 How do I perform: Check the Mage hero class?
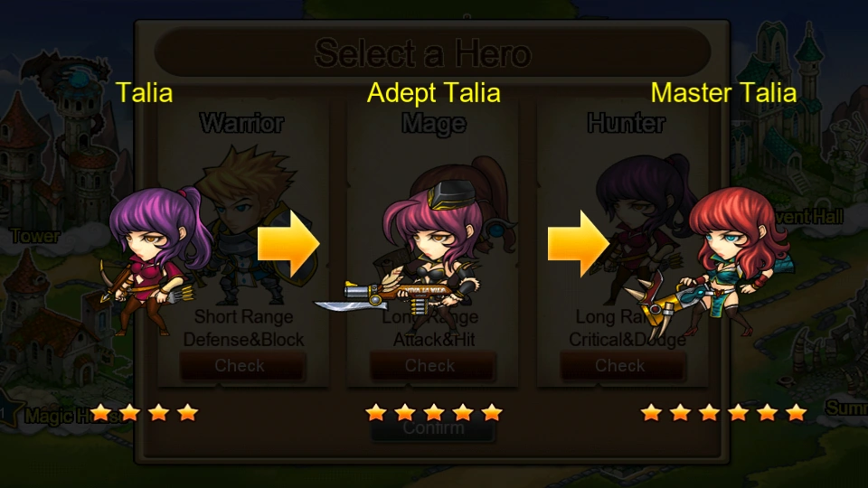tap(432, 366)
